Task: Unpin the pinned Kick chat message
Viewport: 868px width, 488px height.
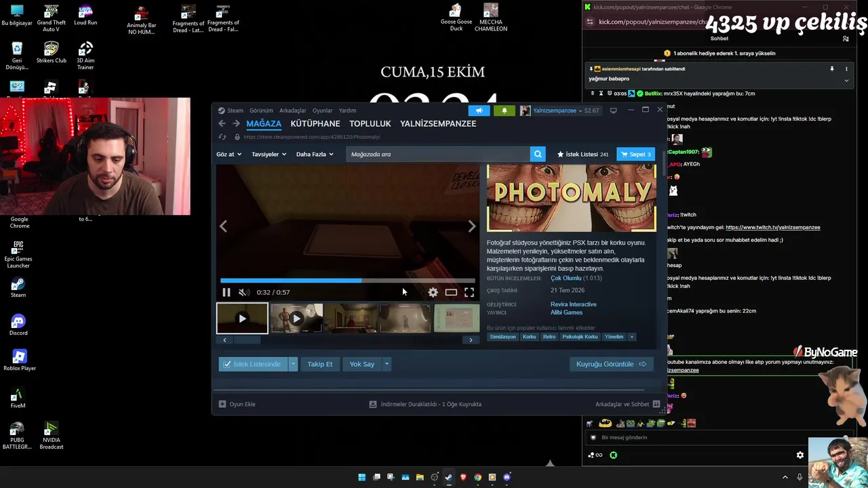Action: 832,69
